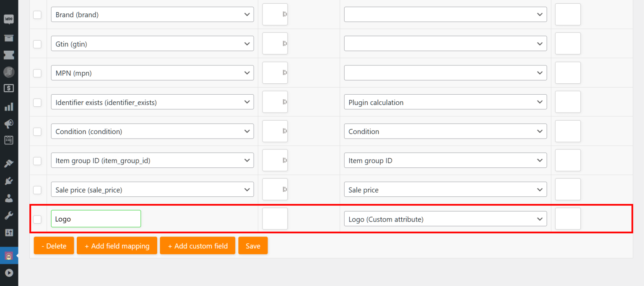Select the highlighted orange product feed plugin icon
Image resolution: width=644 pixels, height=286 pixels.
(9, 255)
